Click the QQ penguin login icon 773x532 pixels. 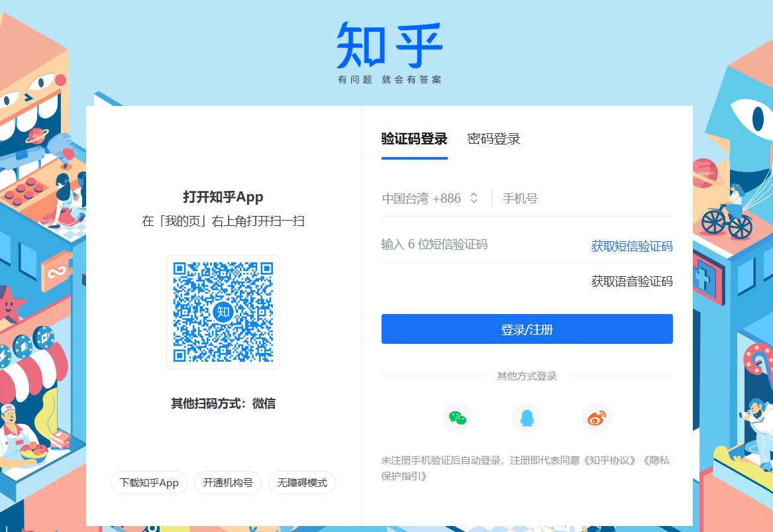(527, 418)
